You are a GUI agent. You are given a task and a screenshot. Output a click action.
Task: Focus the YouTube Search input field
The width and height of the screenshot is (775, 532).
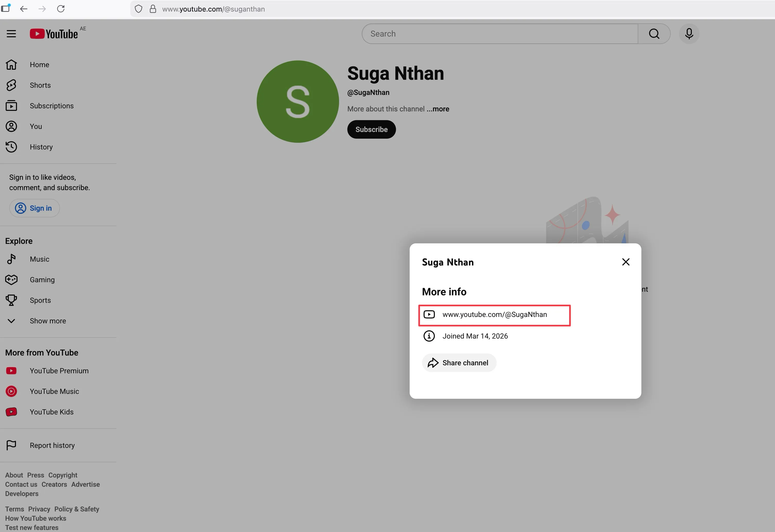(x=500, y=34)
